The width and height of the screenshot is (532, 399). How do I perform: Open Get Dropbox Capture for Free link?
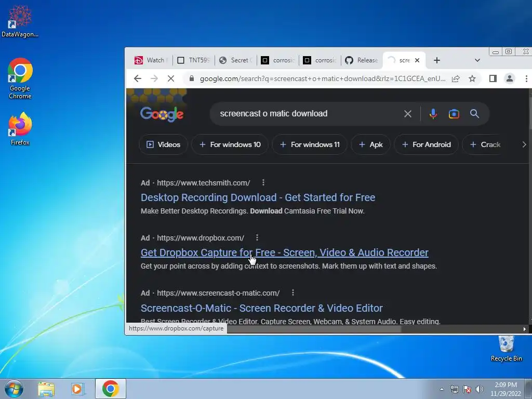tap(284, 252)
